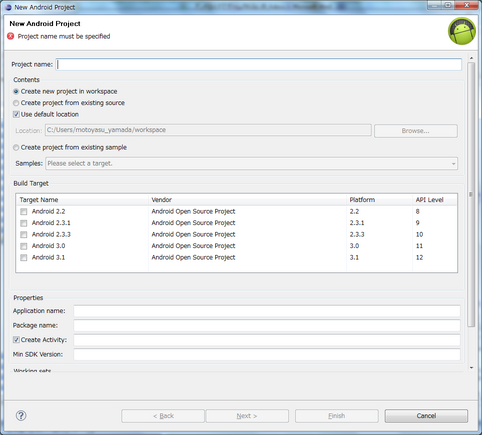Click the Eclipse icon in title bar
Image resolution: width=482 pixels, height=435 pixels.
click(8, 7)
